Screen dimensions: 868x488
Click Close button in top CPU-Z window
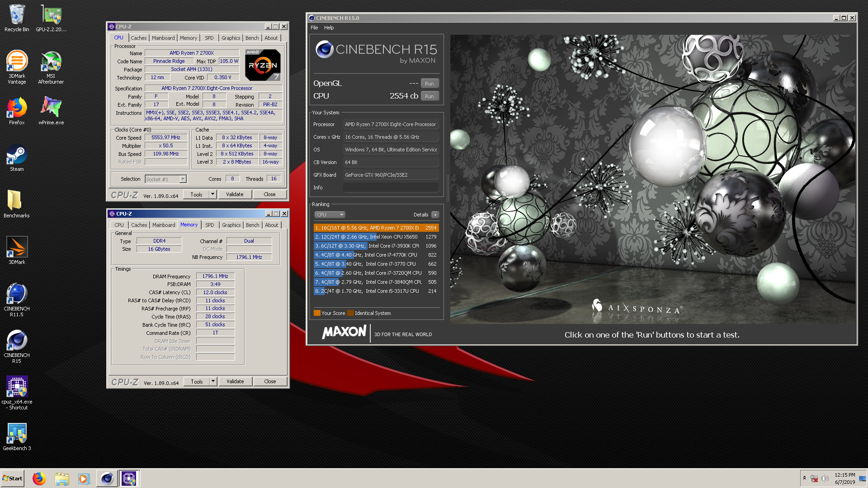(269, 194)
